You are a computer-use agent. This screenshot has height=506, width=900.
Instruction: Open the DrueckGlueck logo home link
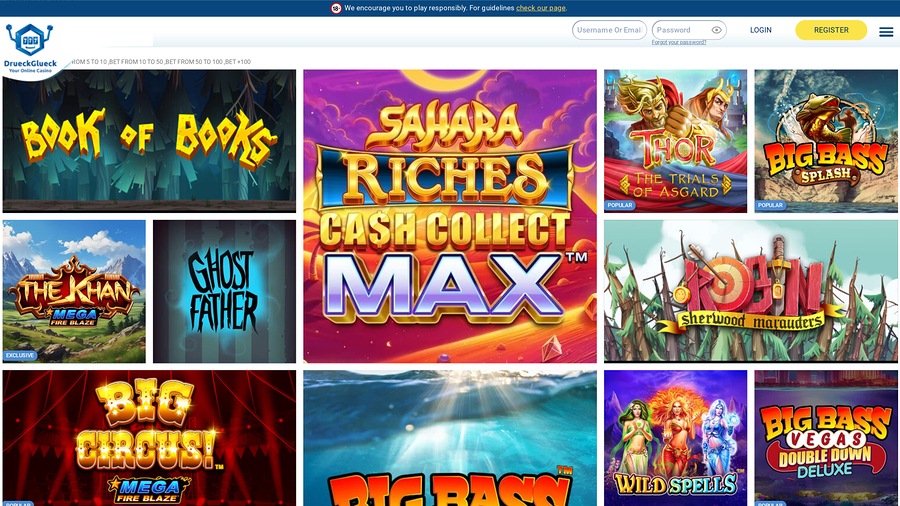(x=30, y=49)
